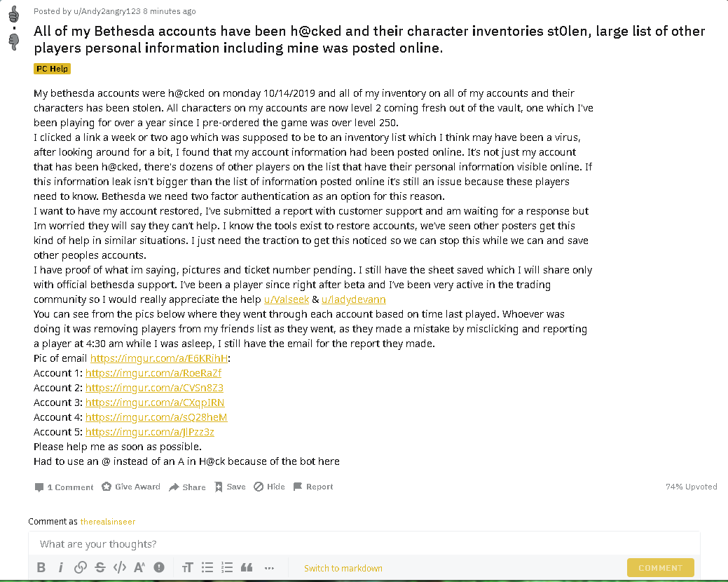
Task: Add a heading with the TT icon
Action: (x=187, y=567)
